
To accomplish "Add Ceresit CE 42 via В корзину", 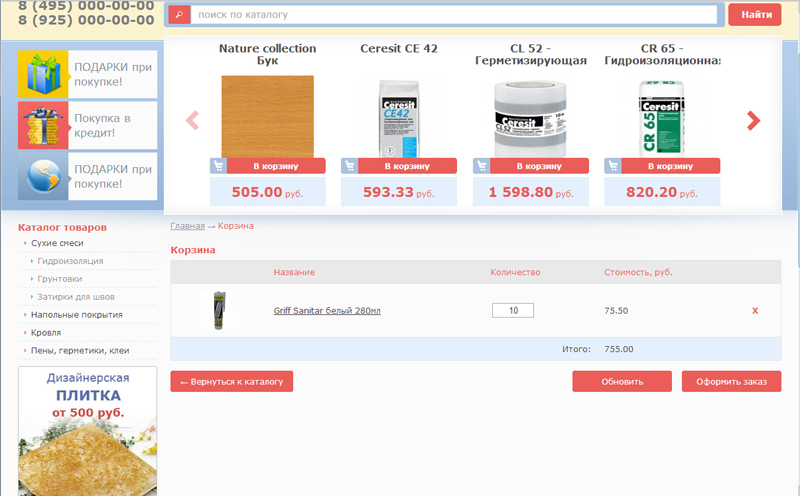I will pyautogui.click(x=407, y=166).
